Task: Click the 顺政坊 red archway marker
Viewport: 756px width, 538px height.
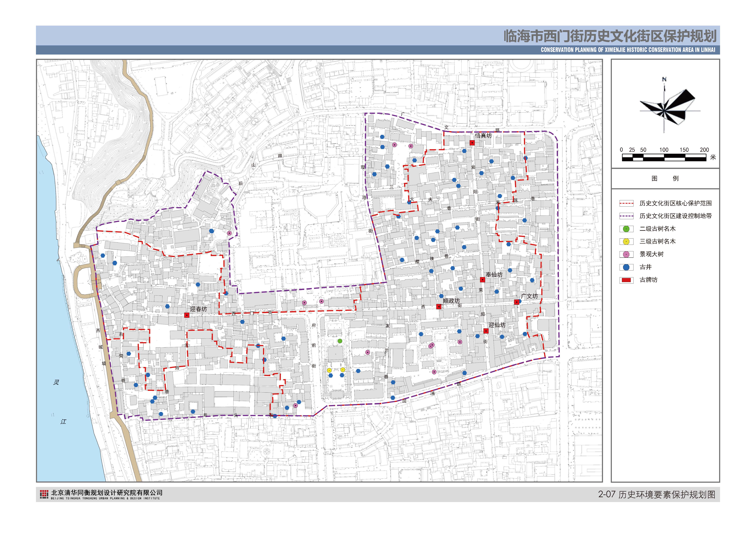Action: click(439, 306)
